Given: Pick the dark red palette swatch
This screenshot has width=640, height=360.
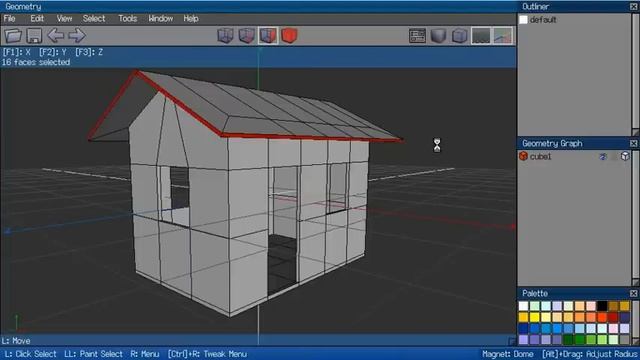Looking at the screenshot, I should [x=613, y=317].
